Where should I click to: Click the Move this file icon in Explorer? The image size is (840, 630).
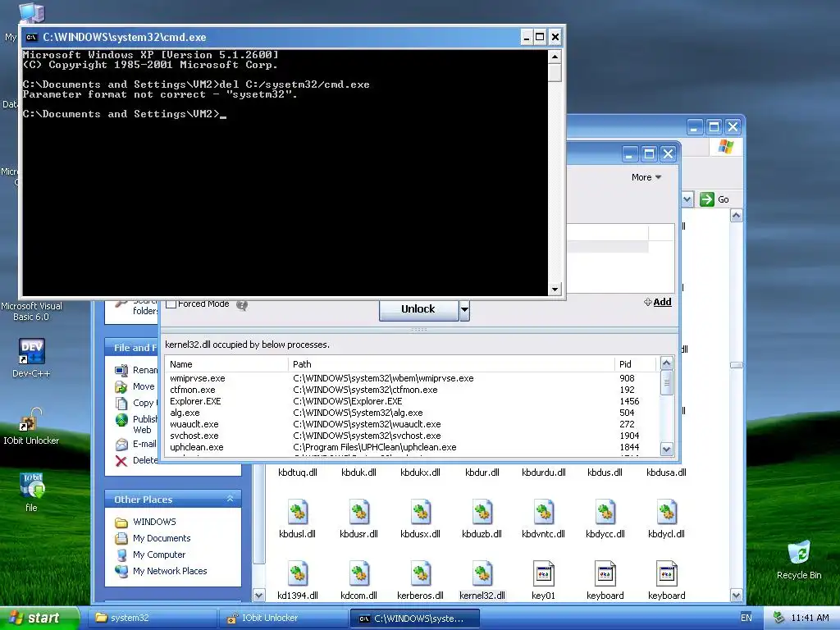pos(121,386)
